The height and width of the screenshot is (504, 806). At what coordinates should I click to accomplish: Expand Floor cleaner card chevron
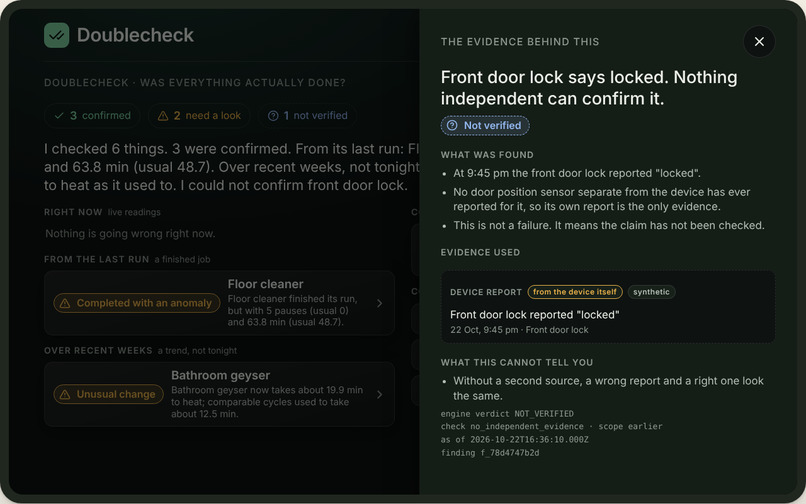tap(379, 303)
